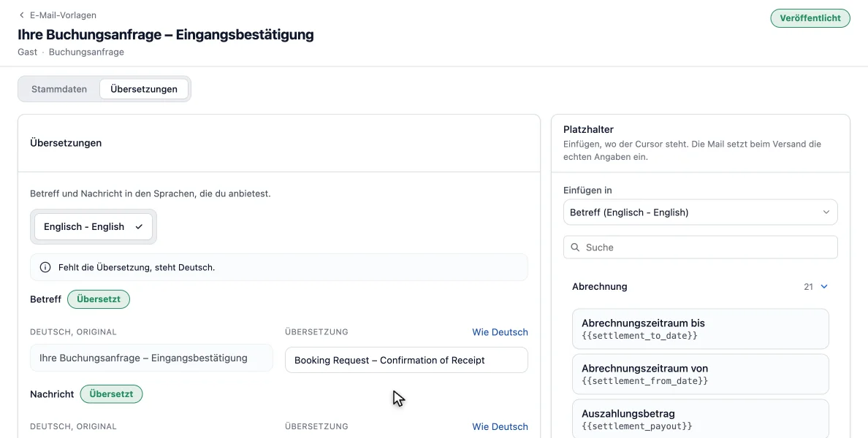Click the magnifier icon in Suche
868x438 pixels.
tap(575, 247)
